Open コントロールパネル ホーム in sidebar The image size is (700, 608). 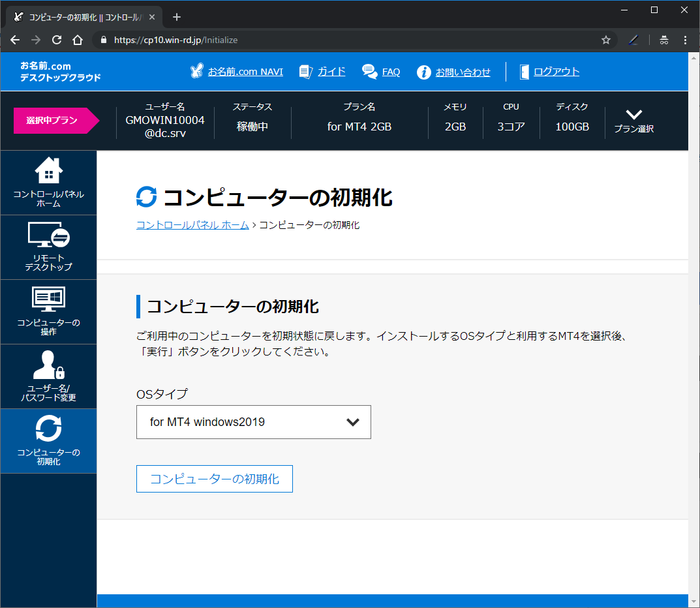click(49, 183)
